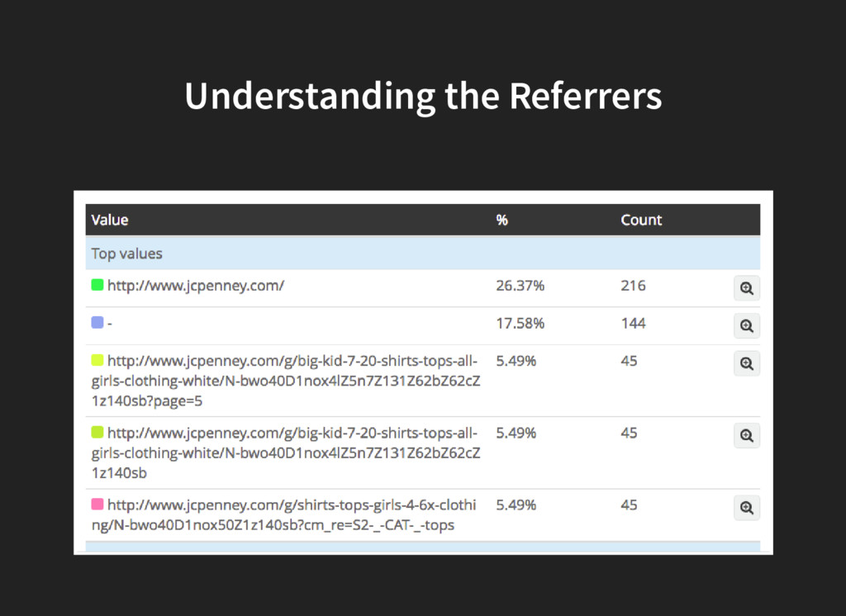
Task: Open http://www.jcpenney.com/ referrer link
Action: tap(196, 286)
